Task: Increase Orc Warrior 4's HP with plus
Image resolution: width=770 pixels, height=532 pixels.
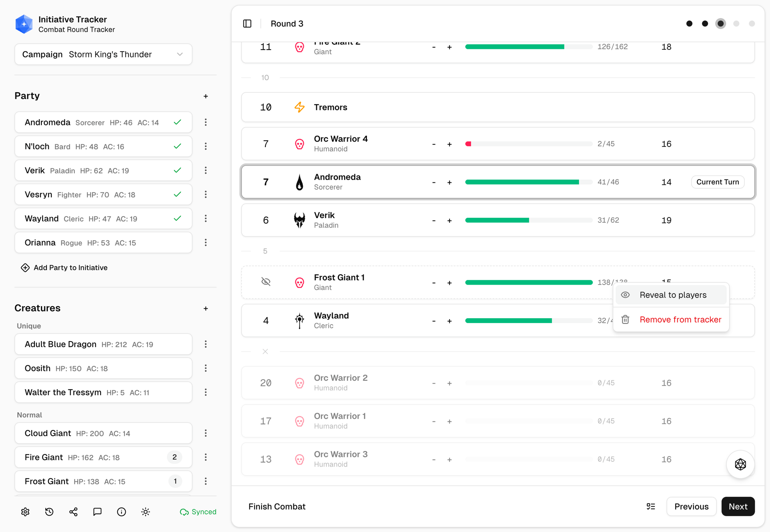Action: pos(450,144)
